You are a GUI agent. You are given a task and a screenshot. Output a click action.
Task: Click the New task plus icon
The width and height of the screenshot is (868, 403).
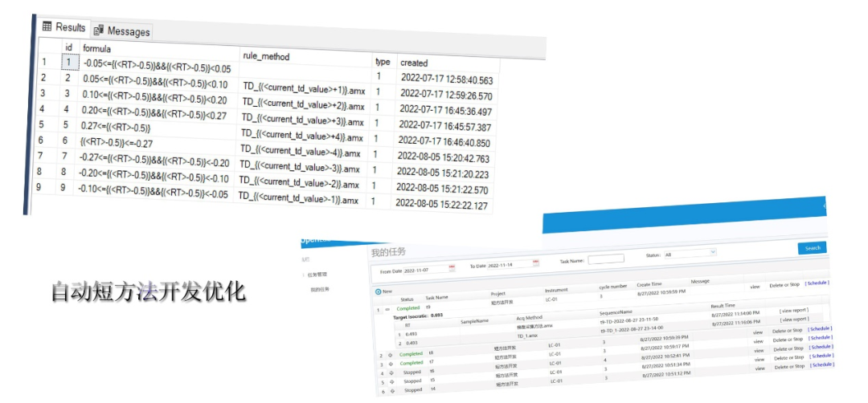pyautogui.click(x=378, y=291)
